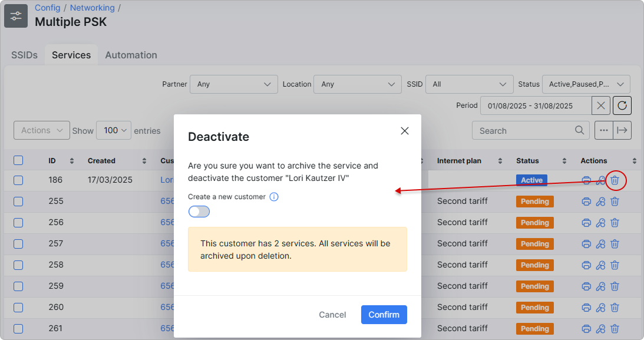Click key icon in row 256
The image size is (644, 340).
[600, 223]
